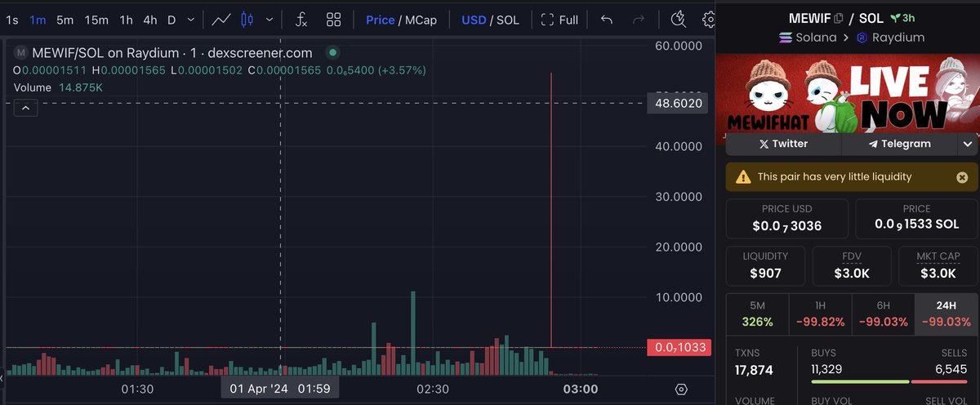Screen dimensions: 980x405
Task: Select the 1m timeframe
Action: (38, 20)
